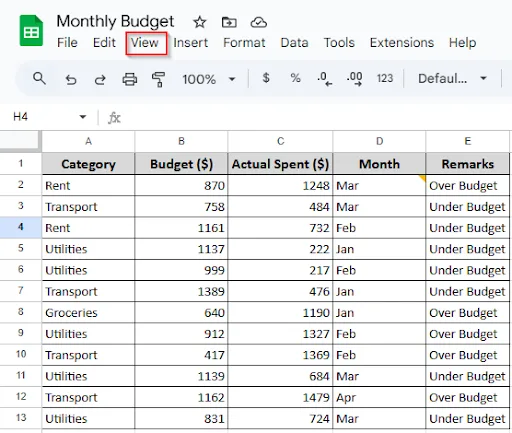
Task: Format as currency with dollar icon
Action: [x=266, y=78]
